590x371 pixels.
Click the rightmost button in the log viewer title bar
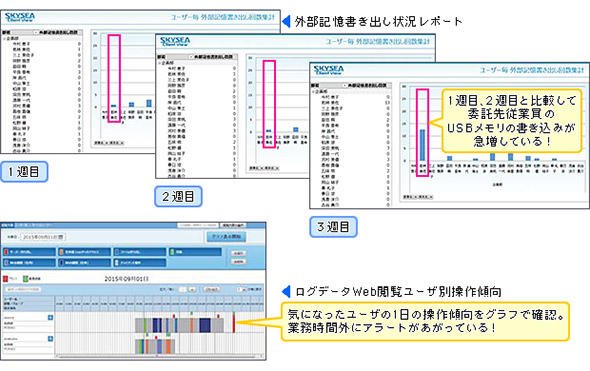(233, 225)
